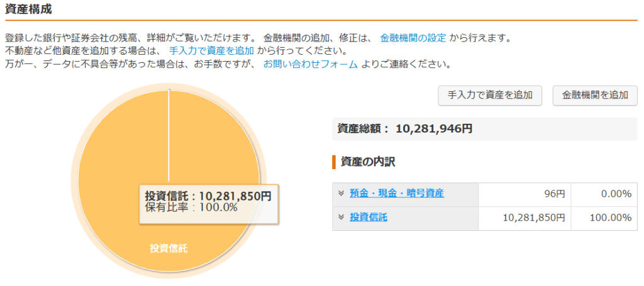644x286 pixels.
Task: Click the 資産総額 total amount bar
Action: [484, 129]
